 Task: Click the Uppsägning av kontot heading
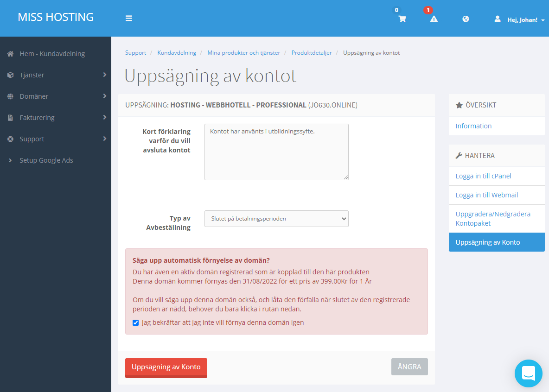pos(211,76)
